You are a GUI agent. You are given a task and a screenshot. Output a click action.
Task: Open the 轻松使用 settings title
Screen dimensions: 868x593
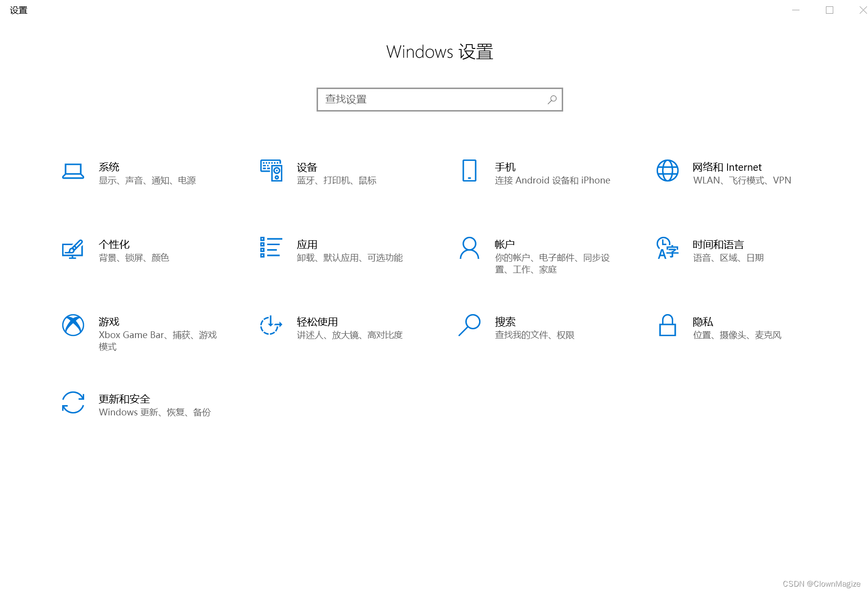click(317, 322)
